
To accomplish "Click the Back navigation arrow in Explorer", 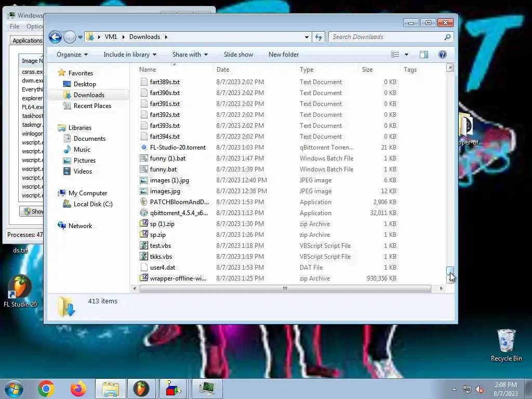I will 55,37.
